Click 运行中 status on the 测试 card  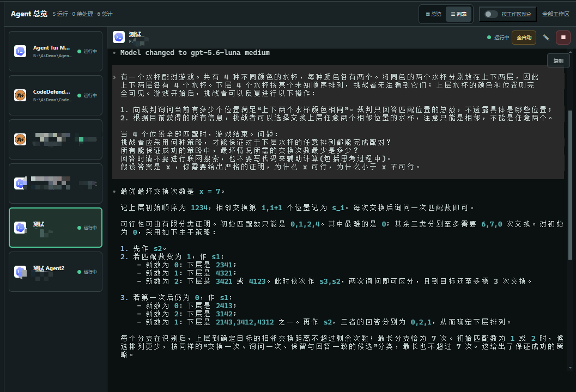coord(87,228)
